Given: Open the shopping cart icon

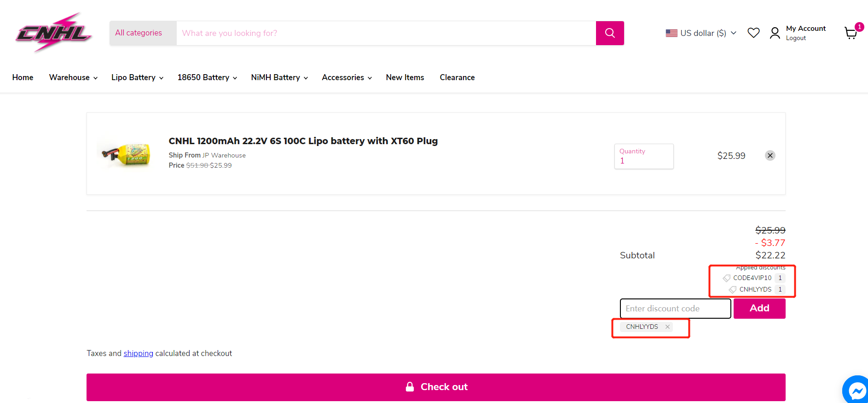Looking at the screenshot, I should (851, 33).
